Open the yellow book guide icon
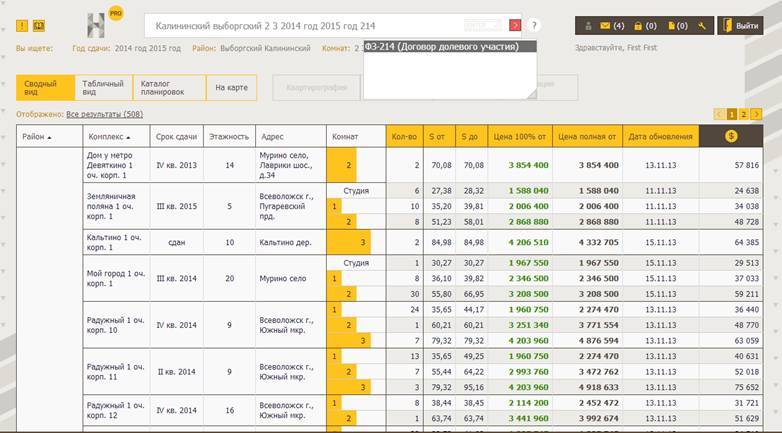The image size is (782, 433). tap(39, 25)
